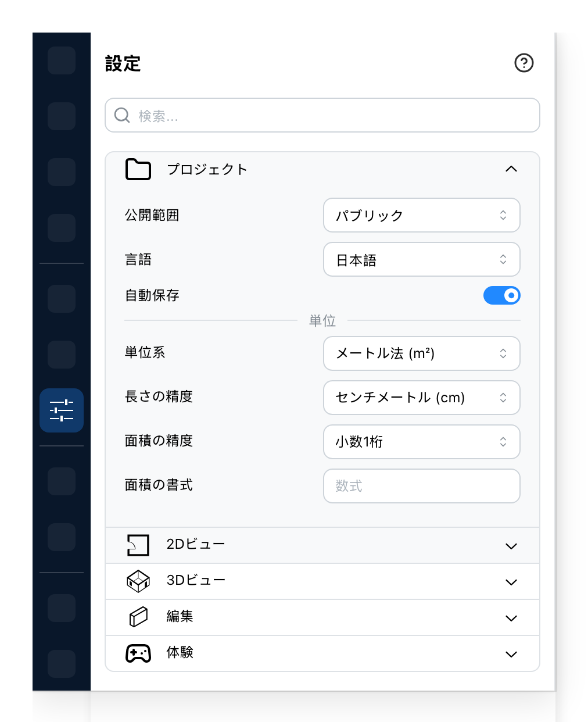Expand the 3Dビュー section chevron
Viewport: 588px width, 722px height.
point(511,582)
